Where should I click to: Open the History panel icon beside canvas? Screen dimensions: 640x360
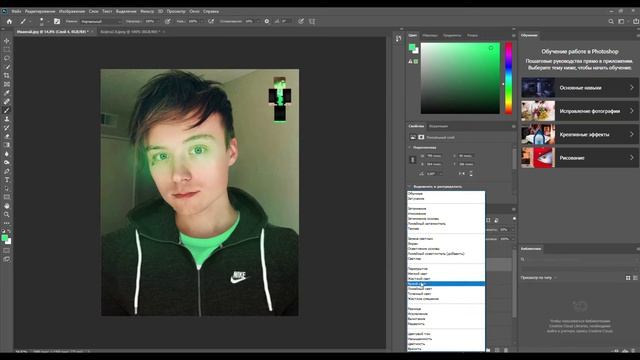398,39
